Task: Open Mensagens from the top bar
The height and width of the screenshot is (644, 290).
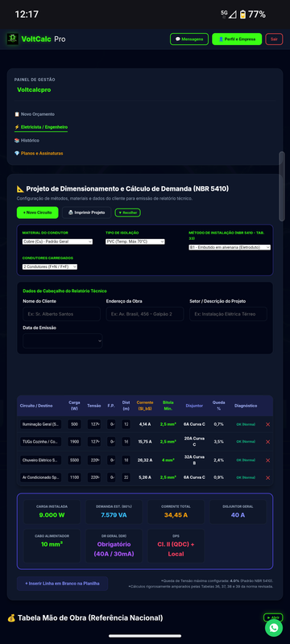Action: click(189, 39)
